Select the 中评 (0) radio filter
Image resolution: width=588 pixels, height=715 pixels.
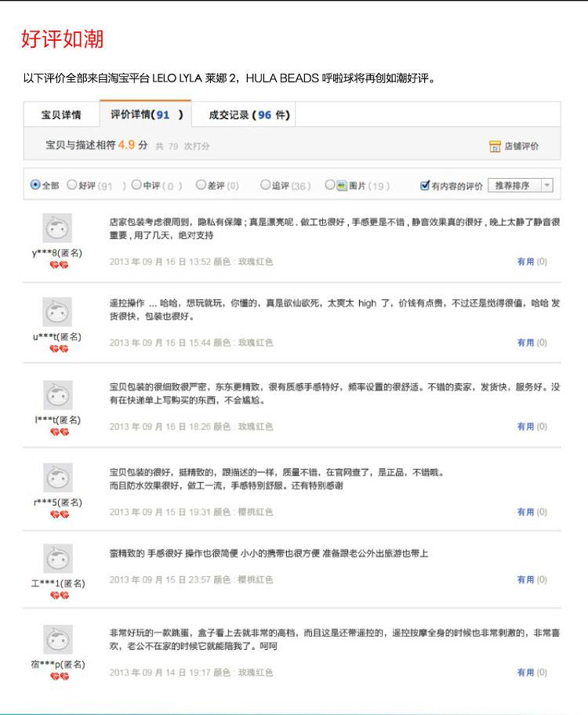136,186
